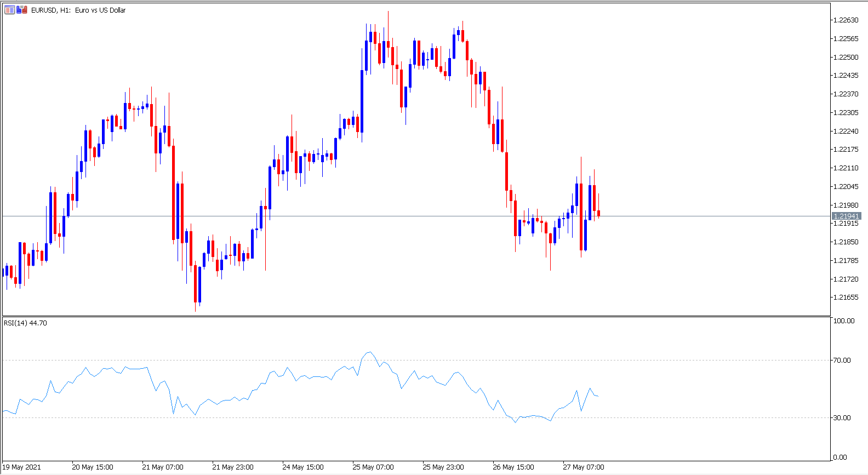Select the EURUSD, H1 chart title
This screenshot has width=868, height=475.
click(78, 10)
